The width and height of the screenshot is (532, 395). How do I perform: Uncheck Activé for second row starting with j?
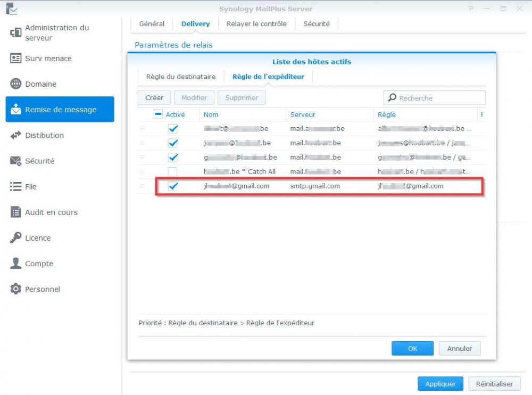coord(173,143)
